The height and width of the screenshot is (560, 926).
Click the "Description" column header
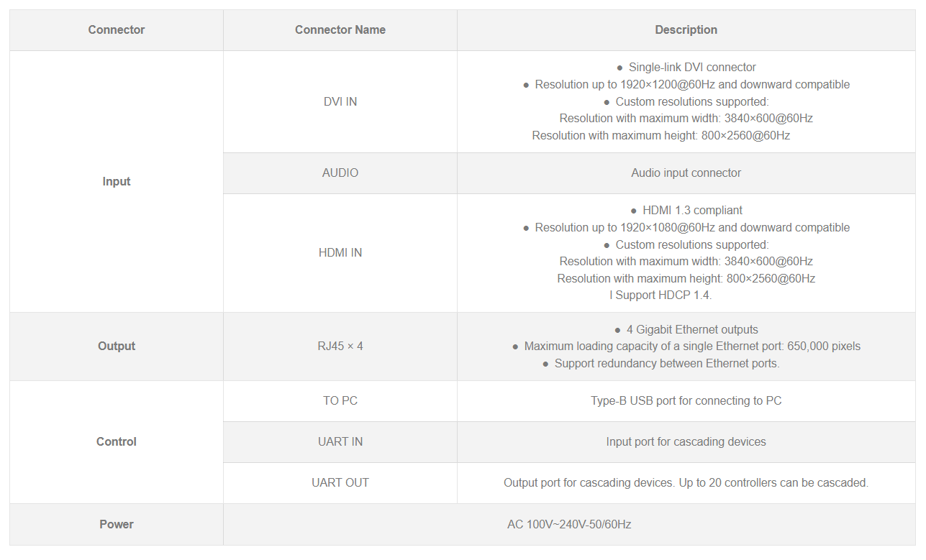click(x=686, y=30)
